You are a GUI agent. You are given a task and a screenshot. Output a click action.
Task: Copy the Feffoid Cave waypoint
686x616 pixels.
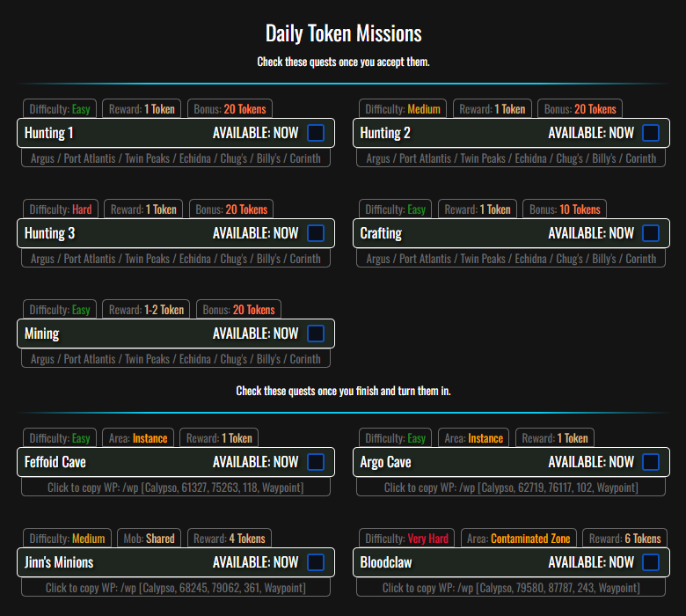tap(176, 488)
